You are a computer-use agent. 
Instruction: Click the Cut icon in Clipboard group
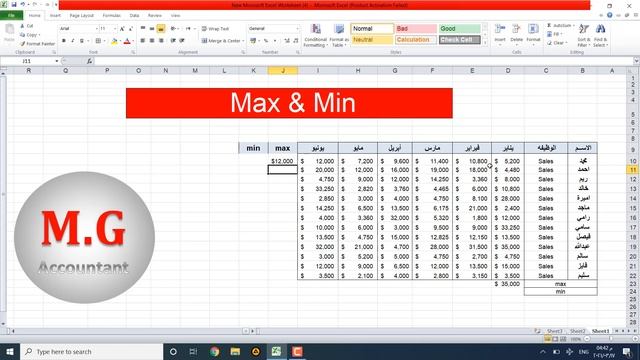(x=23, y=26)
